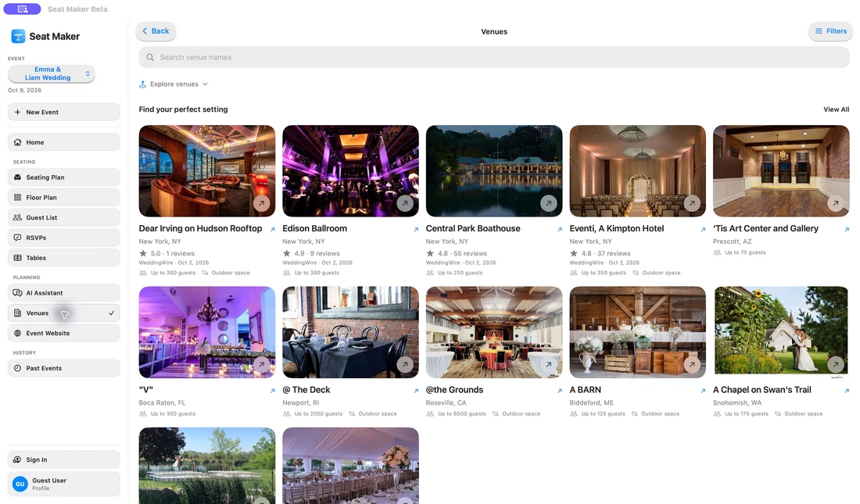Open Seating Plan section
This screenshot has width=860, height=504.
[63, 177]
